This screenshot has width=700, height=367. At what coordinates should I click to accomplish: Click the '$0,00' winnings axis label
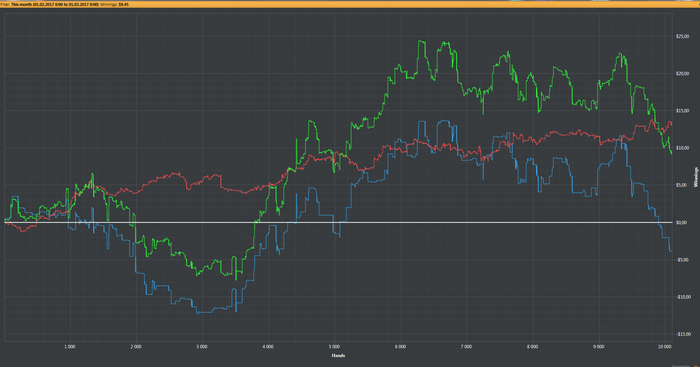tap(682, 222)
